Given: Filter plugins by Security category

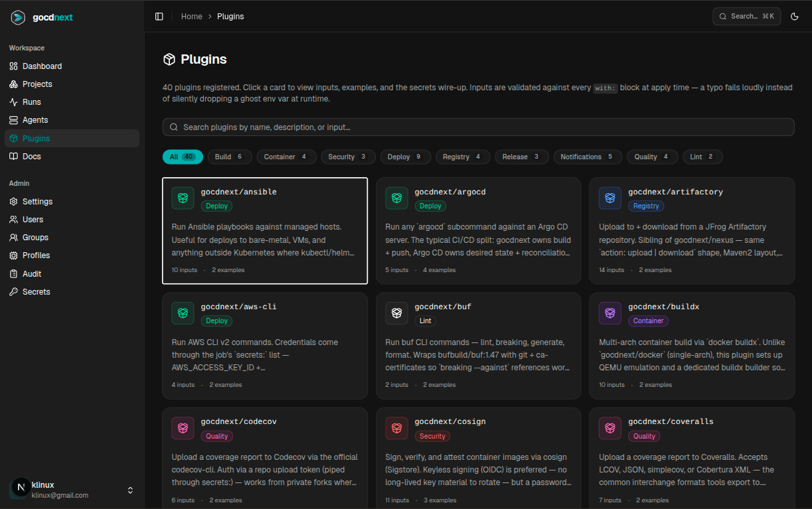Looking at the screenshot, I should [348, 157].
